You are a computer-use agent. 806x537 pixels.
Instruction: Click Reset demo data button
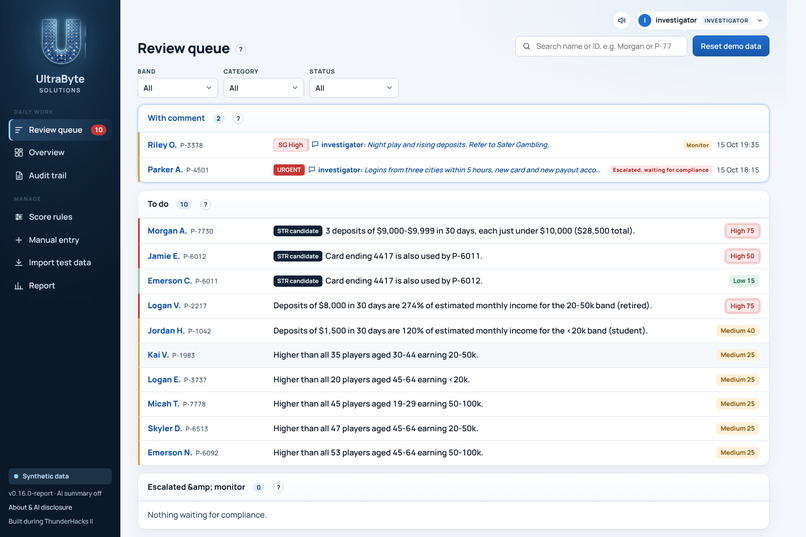(730, 46)
